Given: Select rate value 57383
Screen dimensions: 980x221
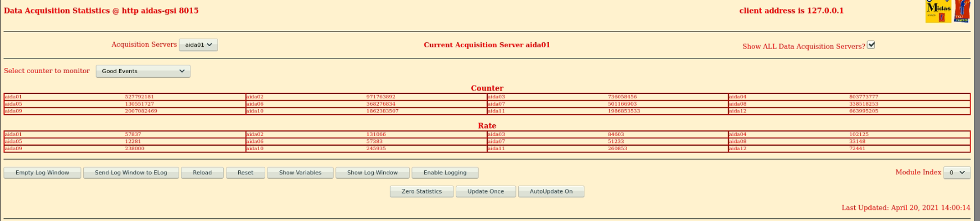Looking at the screenshot, I should click(x=375, y=142).
